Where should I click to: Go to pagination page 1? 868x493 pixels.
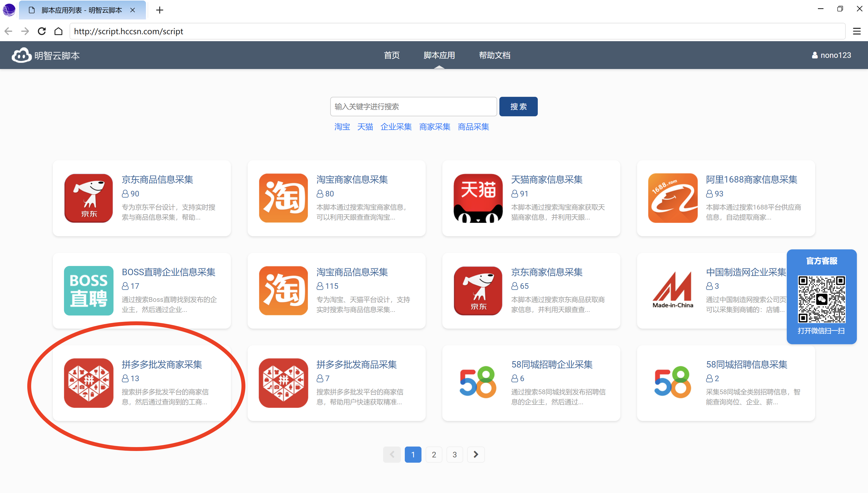(413, 454)
